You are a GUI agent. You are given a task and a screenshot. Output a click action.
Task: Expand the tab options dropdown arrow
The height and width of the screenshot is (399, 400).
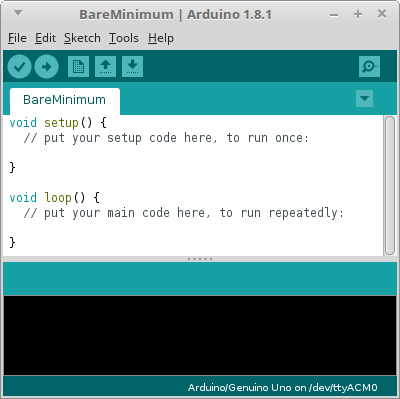pyautogui.click(x=364, y=99)
